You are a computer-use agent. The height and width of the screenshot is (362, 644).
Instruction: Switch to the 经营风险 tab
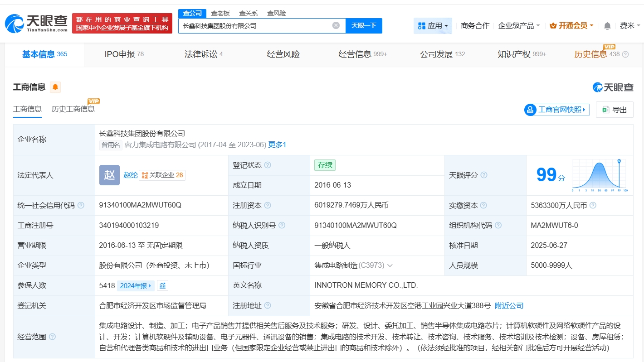pyautogui.click(x=283, y=54)
